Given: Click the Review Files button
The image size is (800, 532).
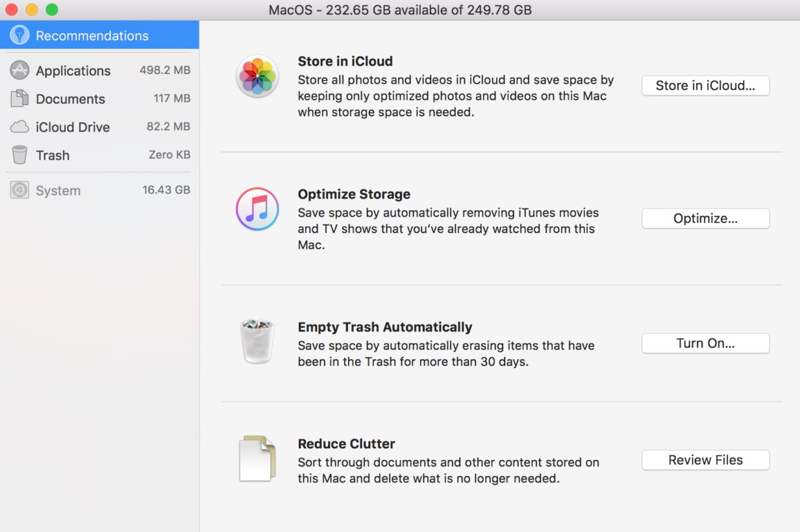Looking at the screenshot, I should (706, 460).
